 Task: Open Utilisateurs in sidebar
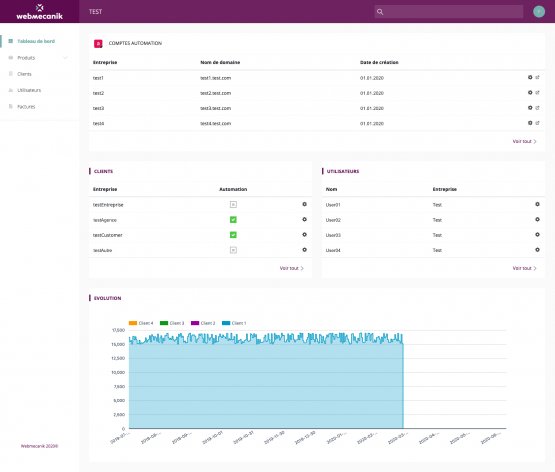click(29, 90)
